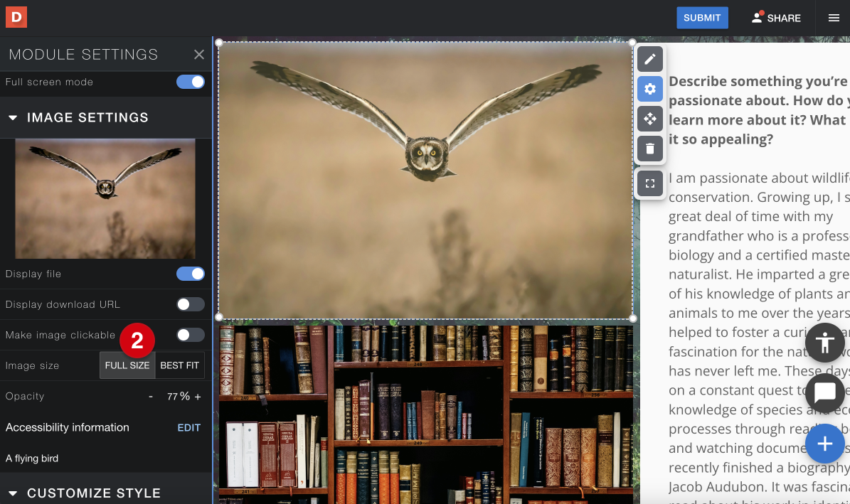Screen dimensions: 850x504
Task: Click the 'Opacity' label
Action: (25, 396)
